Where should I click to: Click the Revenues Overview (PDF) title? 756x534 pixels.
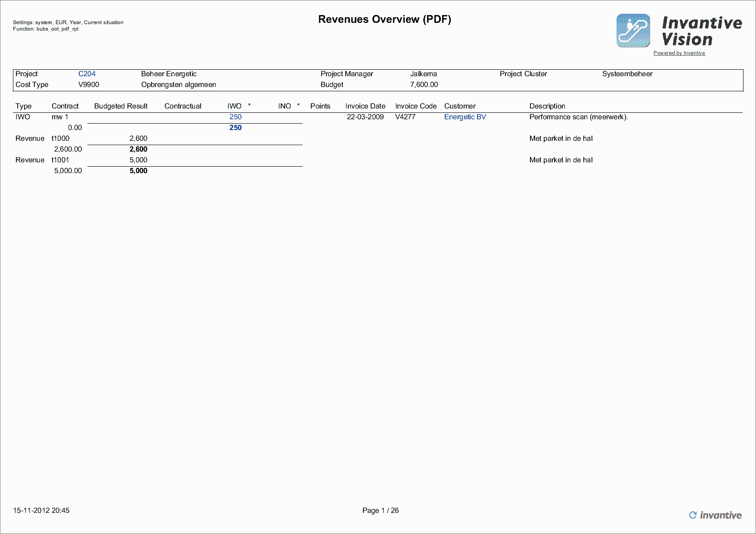click(385, 19)
